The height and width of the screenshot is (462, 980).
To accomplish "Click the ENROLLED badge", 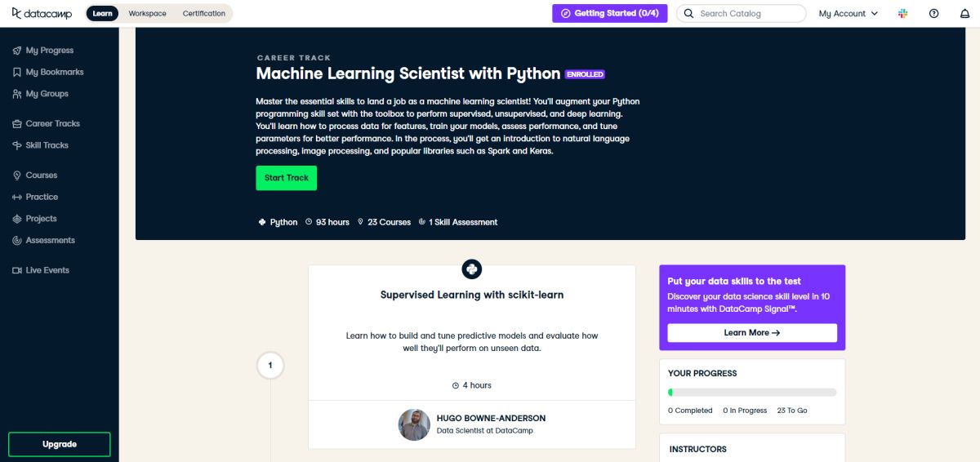I will [585, 74].
